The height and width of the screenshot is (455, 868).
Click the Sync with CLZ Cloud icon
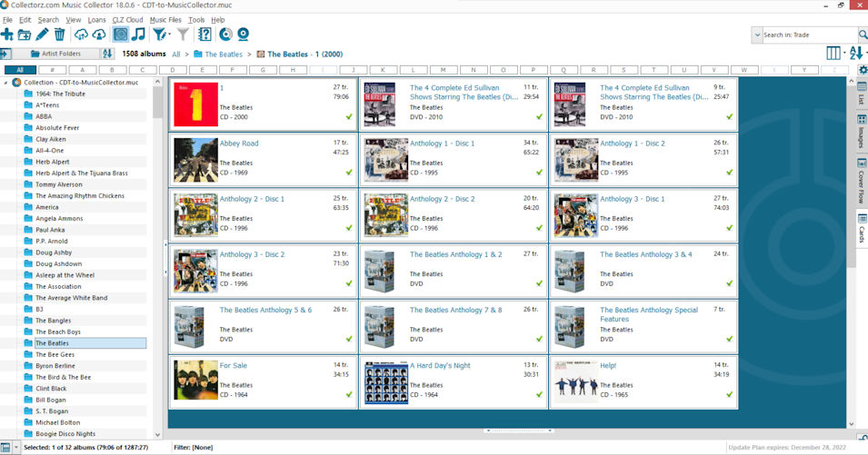click(x=81, y=35)
